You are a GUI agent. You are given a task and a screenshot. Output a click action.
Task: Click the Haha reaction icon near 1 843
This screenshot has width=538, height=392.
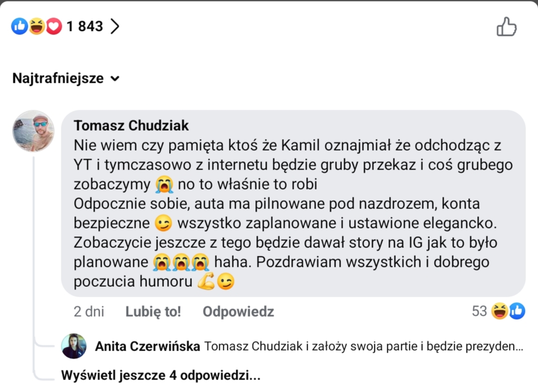36,26
